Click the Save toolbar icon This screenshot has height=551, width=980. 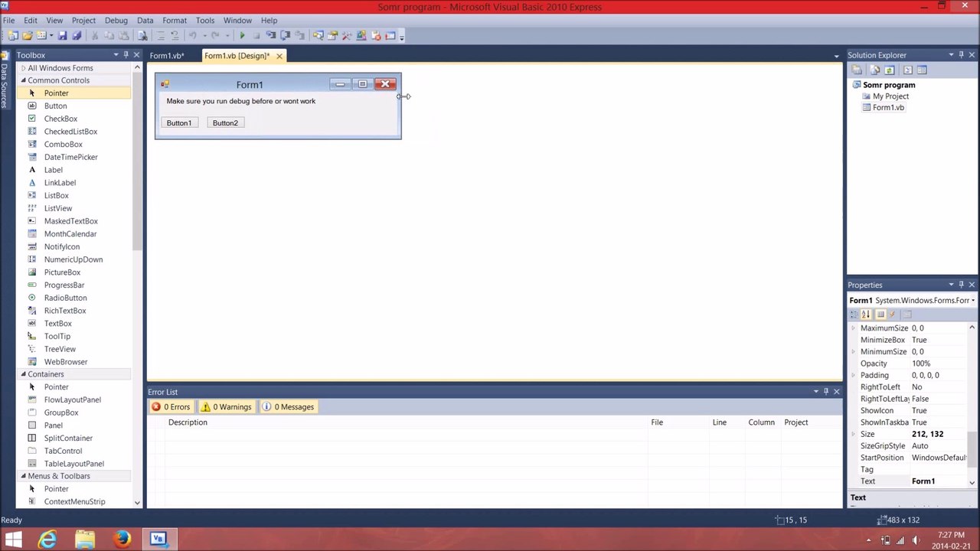(62, 35)
